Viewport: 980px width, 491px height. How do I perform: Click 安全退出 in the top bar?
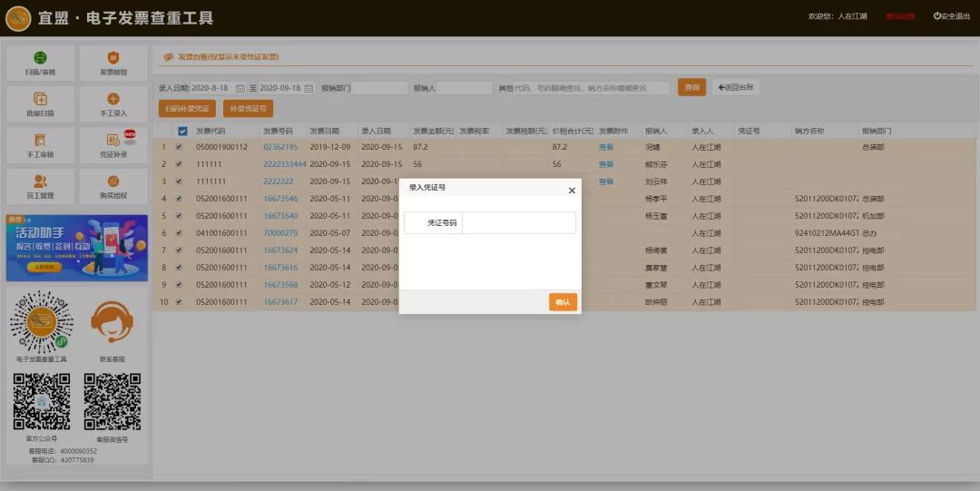[951, 16]
